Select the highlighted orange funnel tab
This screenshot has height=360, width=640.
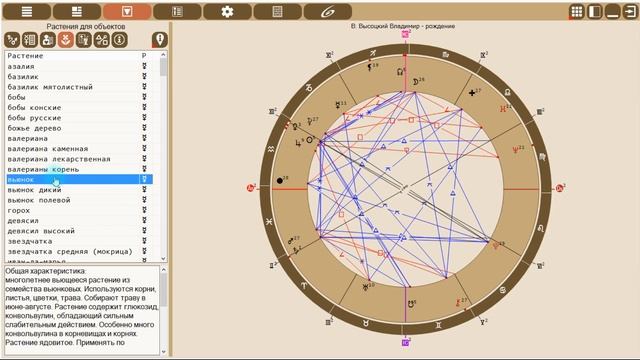click(x=127, y=11)
